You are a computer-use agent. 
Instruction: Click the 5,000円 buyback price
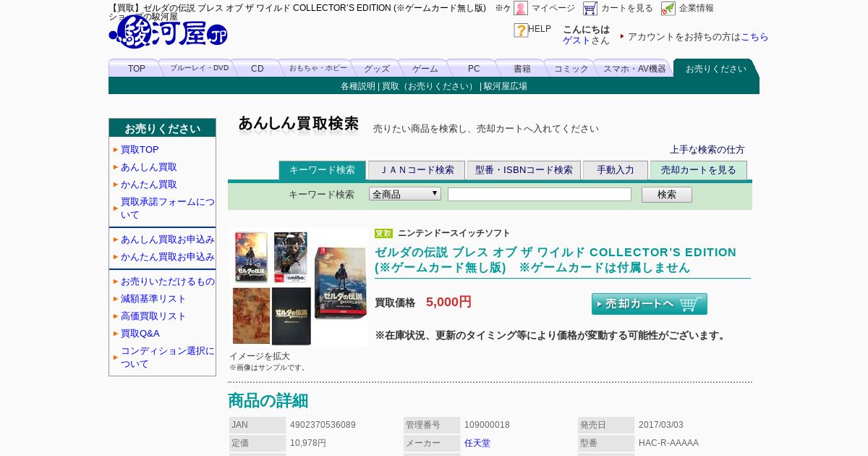[x=448, y=302]
